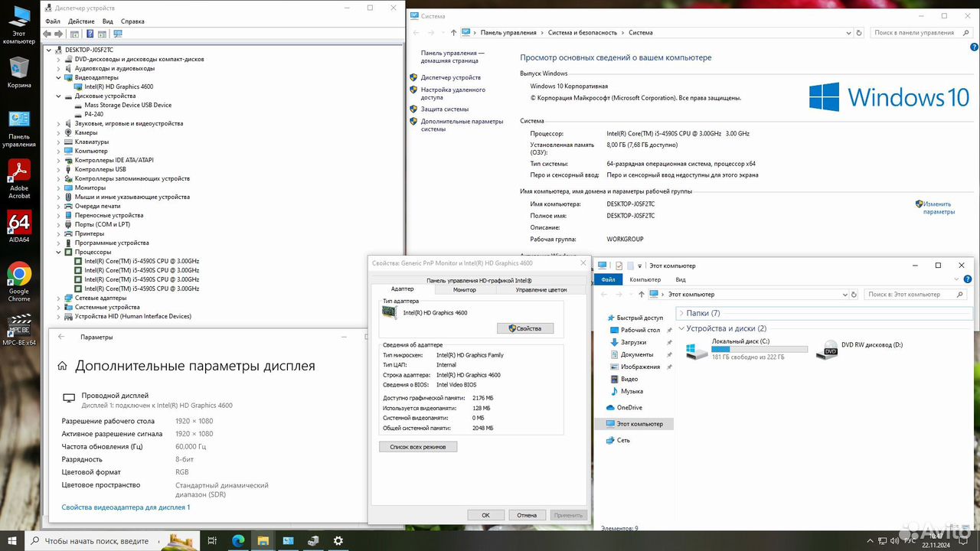980x551 pixels.
Task: Click the blue help icon in Explorer ribbon
Action: [967, 279]
